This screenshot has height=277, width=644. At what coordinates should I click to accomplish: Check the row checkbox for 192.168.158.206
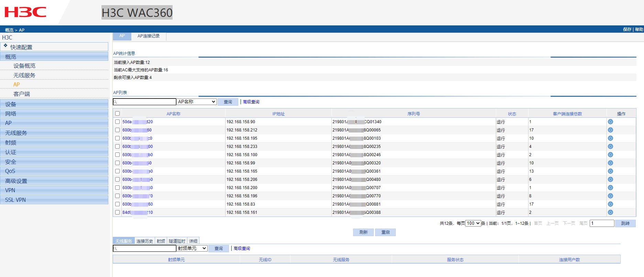(x=118, y=180)
